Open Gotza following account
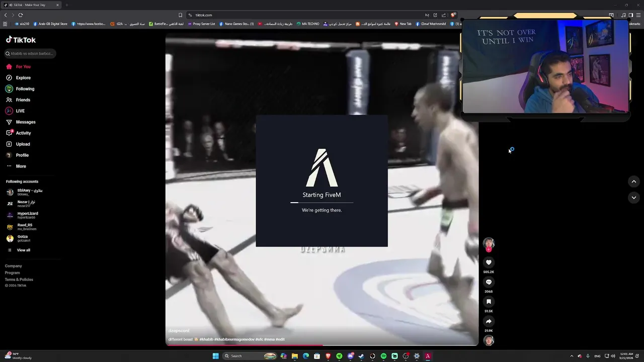This screenshot has width=644, height=362. pos(19,238)
